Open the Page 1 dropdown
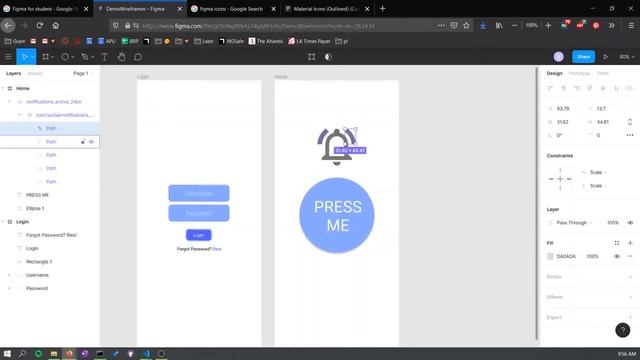 [x=83, y=73]
